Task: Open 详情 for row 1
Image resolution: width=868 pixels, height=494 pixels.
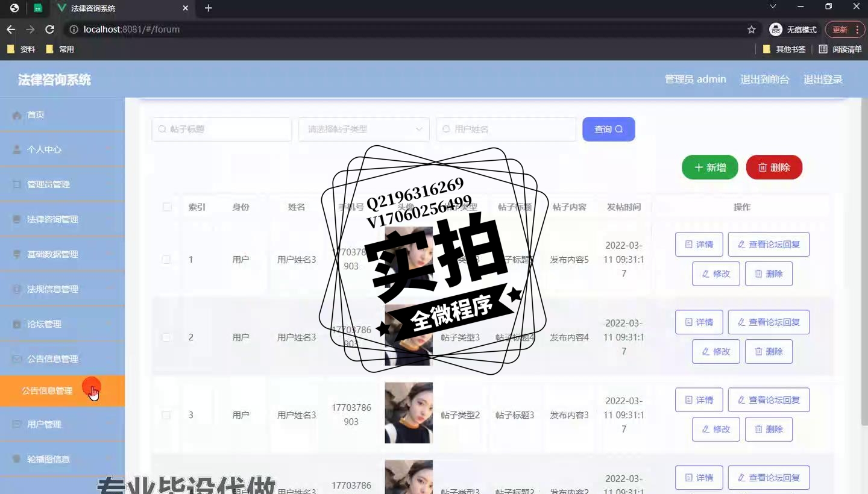Action: [x=699, y=245]
